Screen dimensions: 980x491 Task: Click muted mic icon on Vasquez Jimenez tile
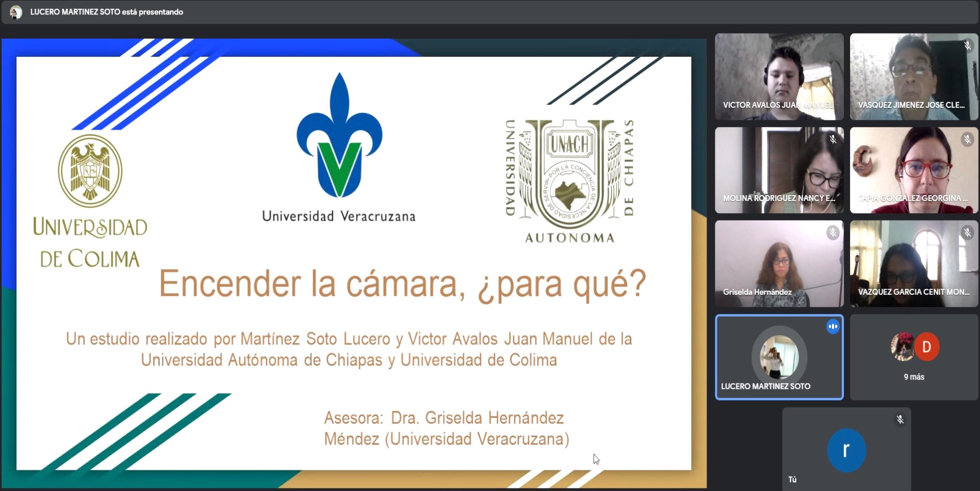click(x=967, y=46)
